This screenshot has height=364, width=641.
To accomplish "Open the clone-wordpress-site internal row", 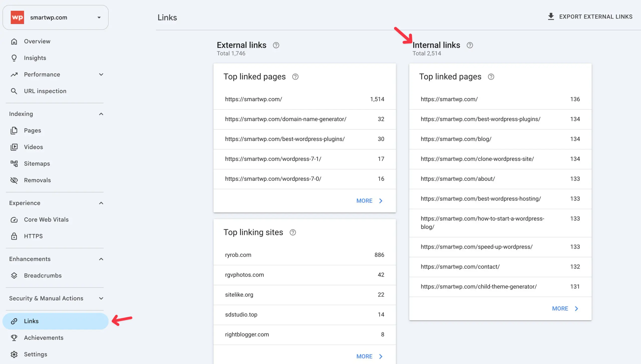I will tap(500, 159).
